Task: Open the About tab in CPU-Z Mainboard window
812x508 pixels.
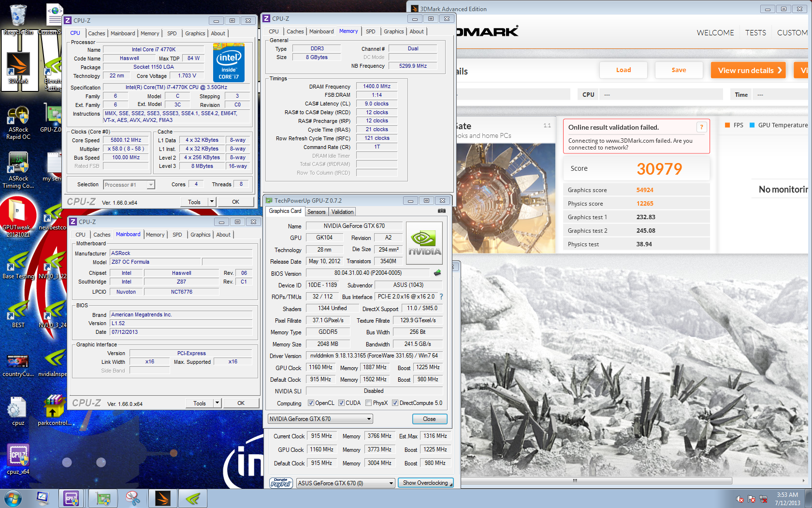Action: [223, 235]
